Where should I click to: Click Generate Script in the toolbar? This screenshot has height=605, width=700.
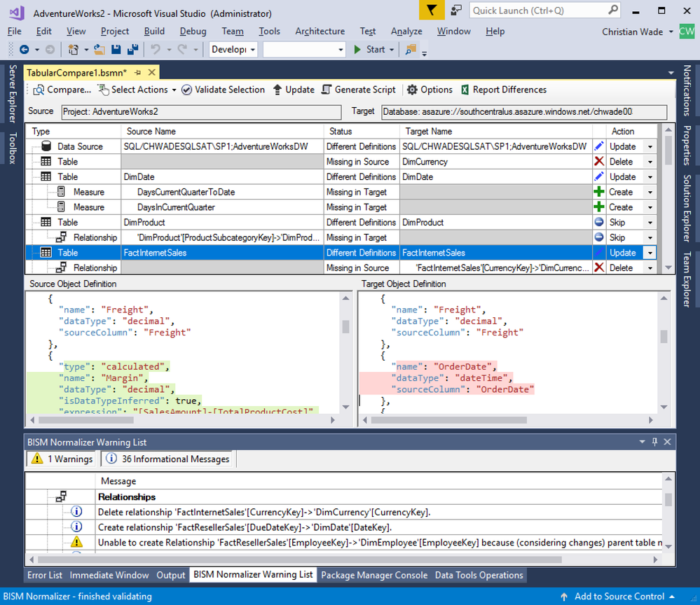click(358, 90)
